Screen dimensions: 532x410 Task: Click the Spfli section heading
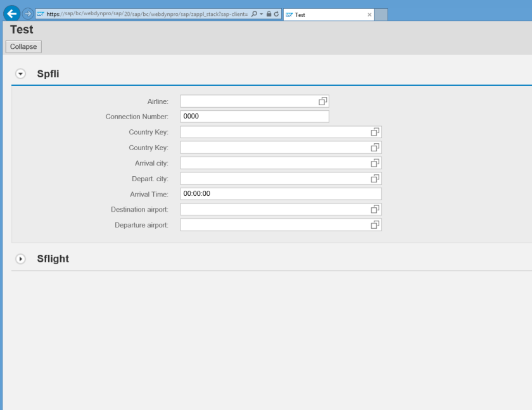(48, 74)
